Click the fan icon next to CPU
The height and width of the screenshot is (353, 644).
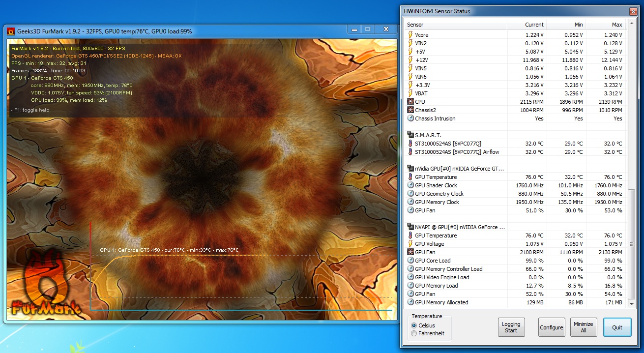click(x=410, y=102)
